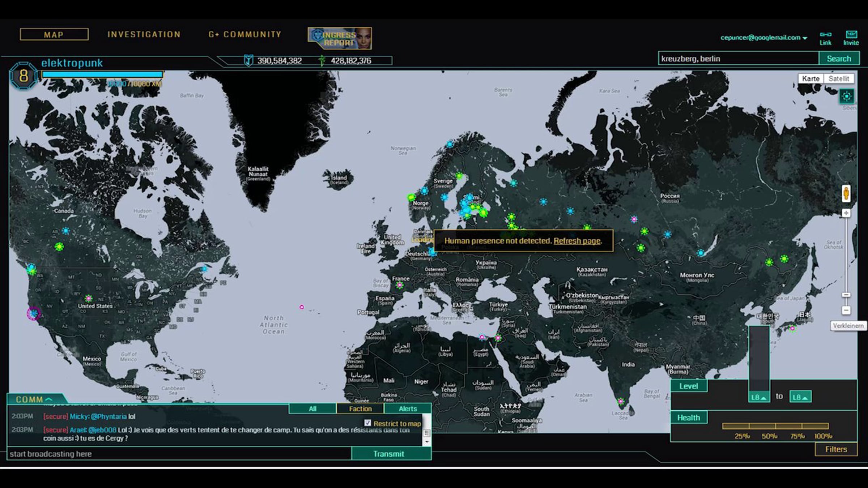The height and width of the screenshot is (488, 868).
Task: Open the maximum level L8 dropdown
Action: coord(800,397)
